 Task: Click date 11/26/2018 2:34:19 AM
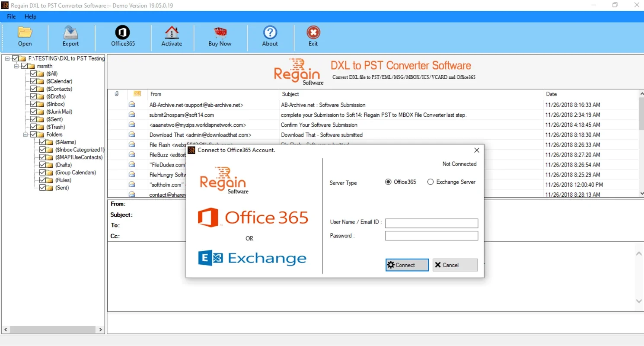[x=573, y=115]
